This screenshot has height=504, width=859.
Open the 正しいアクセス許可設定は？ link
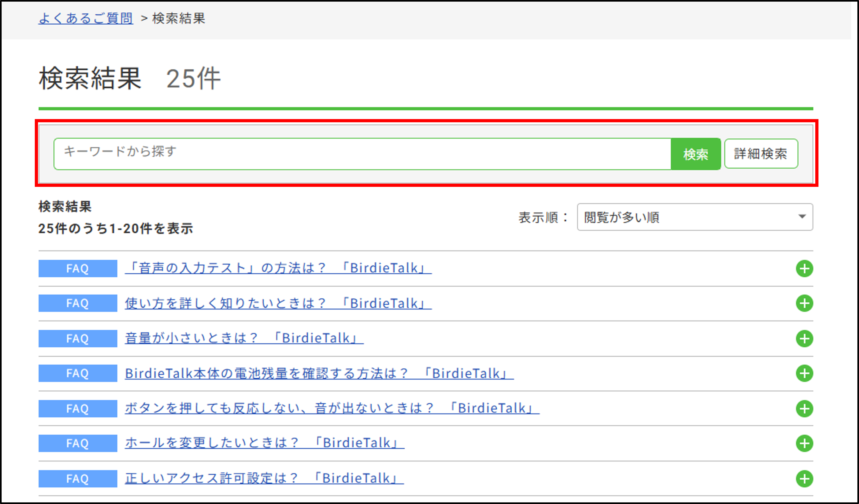264,478
